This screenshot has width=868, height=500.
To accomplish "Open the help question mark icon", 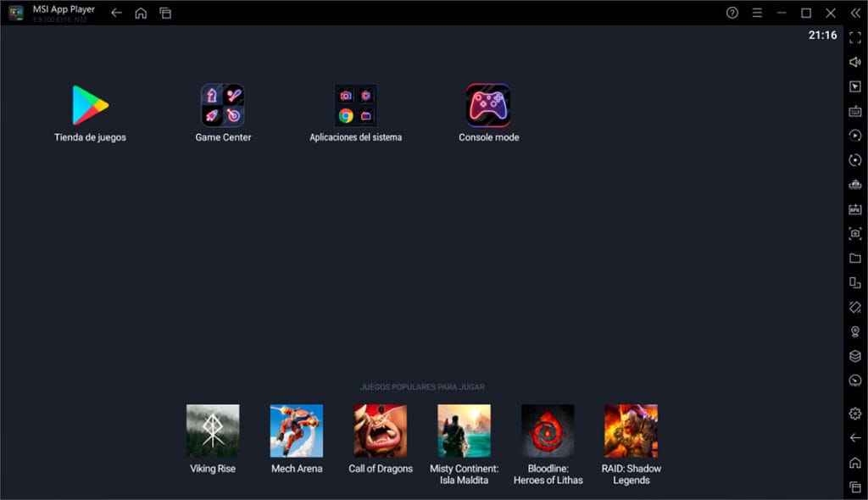I will point(732,13).
